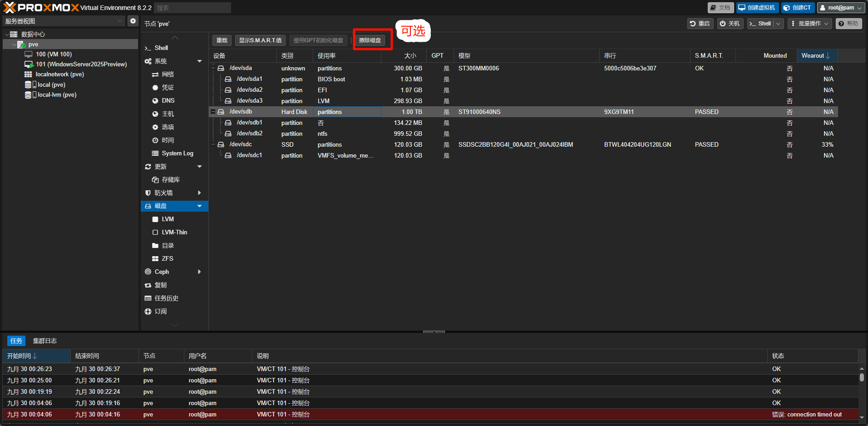Image resolution: width=868 pixels, height=426 pixels.
Task: Select the local-lvm (pve) storage icon
Action: coord(28,95)
